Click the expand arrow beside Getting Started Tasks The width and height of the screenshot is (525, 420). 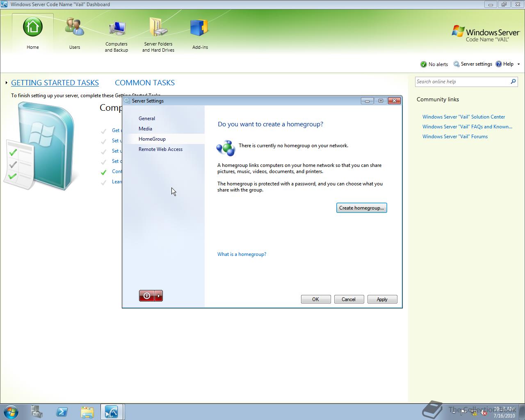7,83
